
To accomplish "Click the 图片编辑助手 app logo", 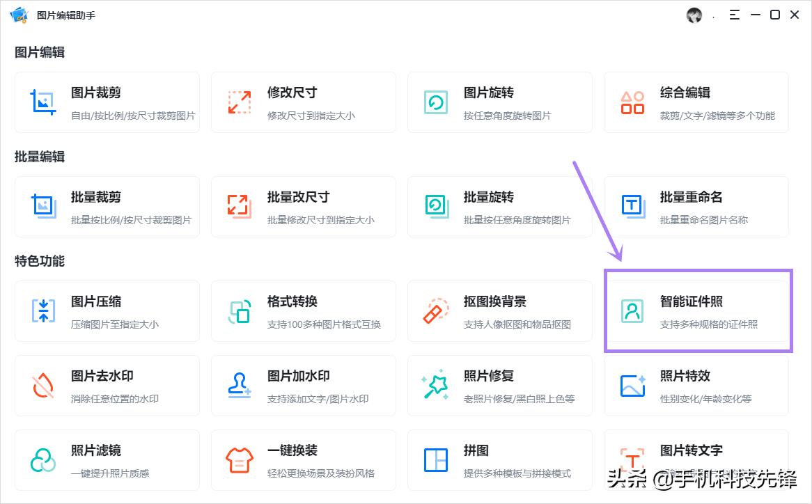I will [18, 14].
